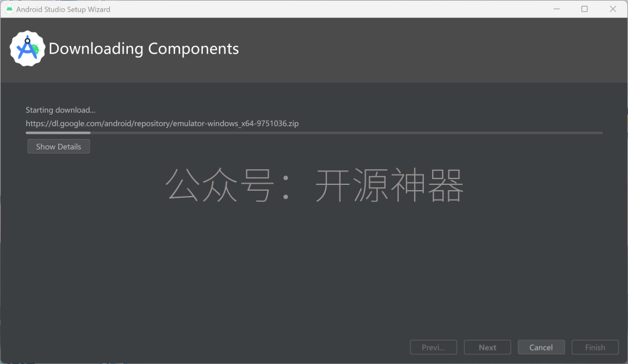Click the Next button
The width and height of the screenshot is (628, 364).
[x=487, y=347]
